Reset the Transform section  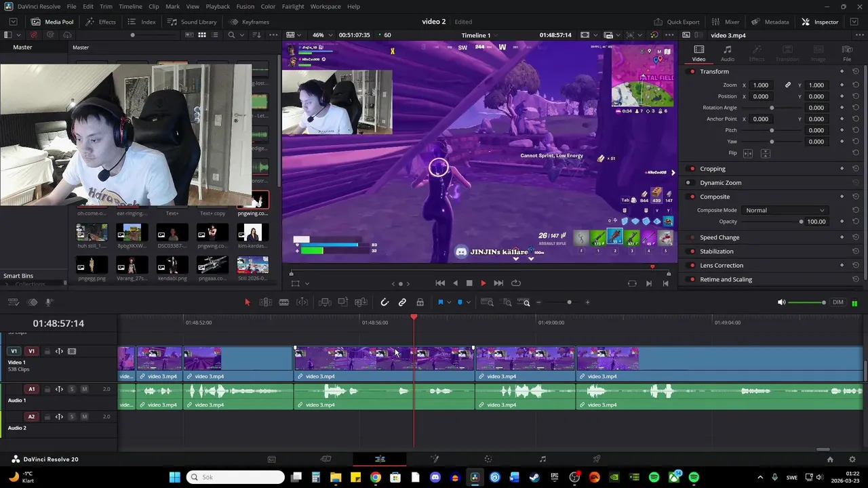point(855,71)
